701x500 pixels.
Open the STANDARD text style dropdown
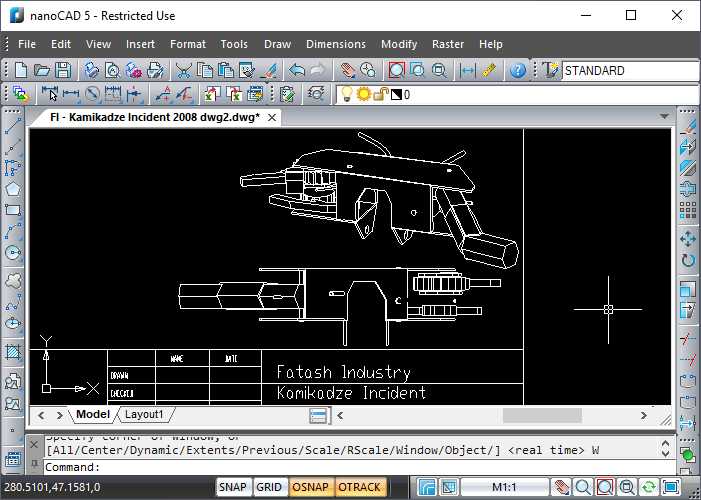pyautogui.click(x=630, y=71)
